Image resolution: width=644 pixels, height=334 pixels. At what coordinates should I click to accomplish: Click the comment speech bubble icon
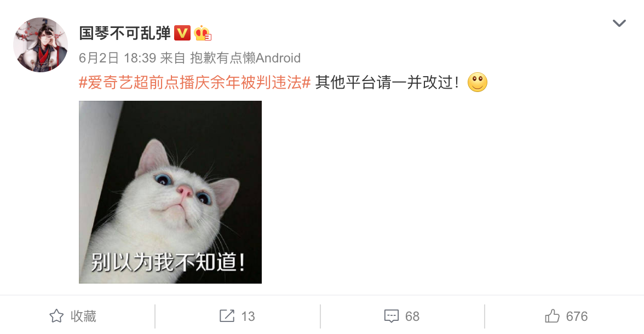pos(392,316)
